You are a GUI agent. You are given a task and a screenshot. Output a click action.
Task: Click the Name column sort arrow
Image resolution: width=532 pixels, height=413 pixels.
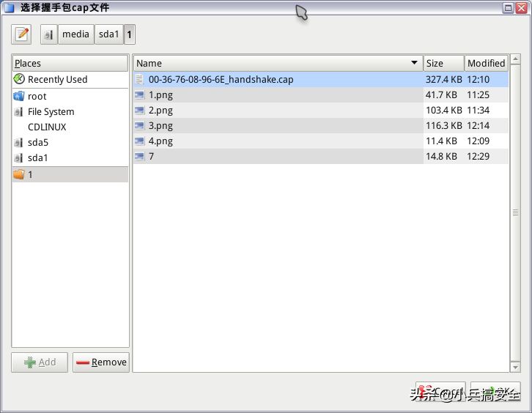pos(414,62)
